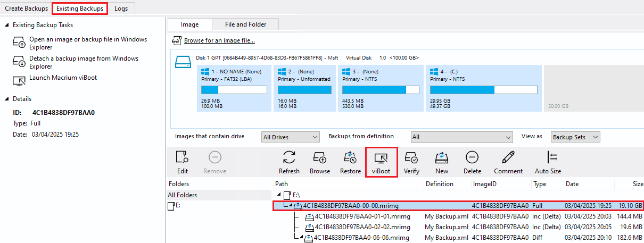This screenshot has height=243, width=644.
Task: Open the File and Folder tab
Action: [245, 24]
